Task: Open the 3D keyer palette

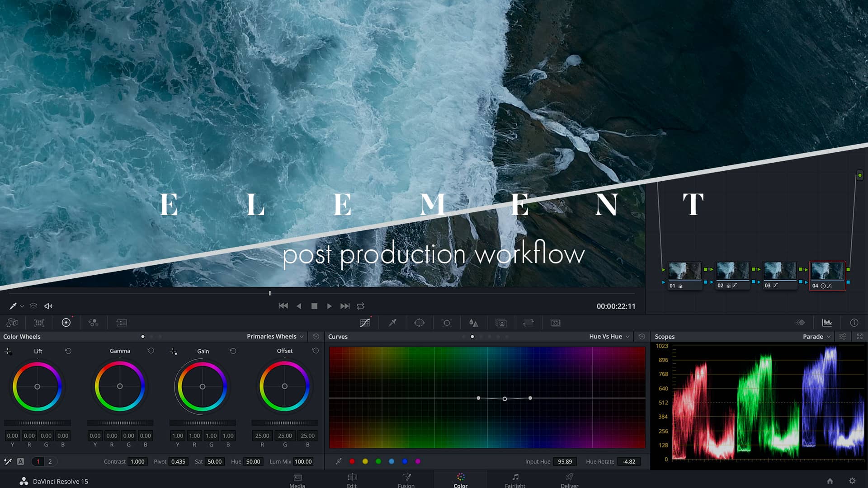Action: (x=555, y=323)
